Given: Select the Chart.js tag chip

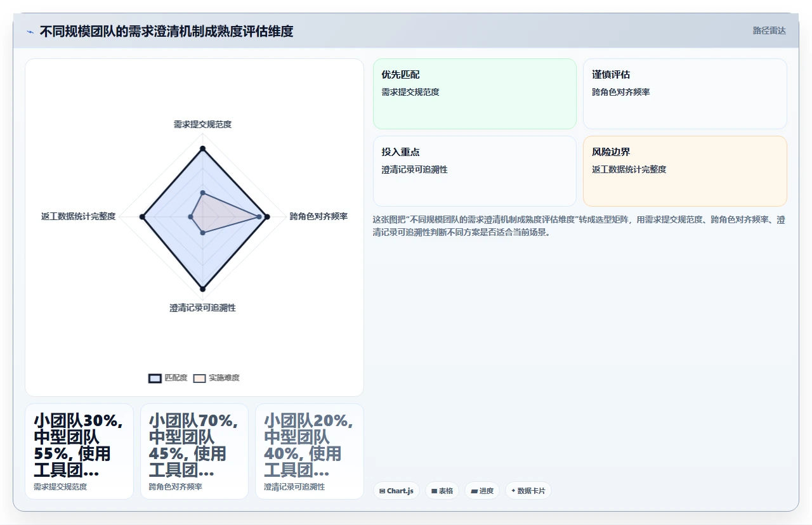Looking at the screenshot, I should [396, 491].
